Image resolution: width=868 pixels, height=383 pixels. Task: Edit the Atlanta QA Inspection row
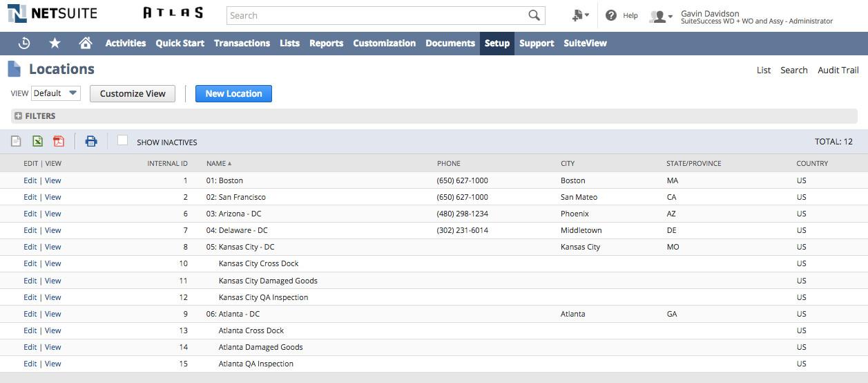tap(30, 364)
